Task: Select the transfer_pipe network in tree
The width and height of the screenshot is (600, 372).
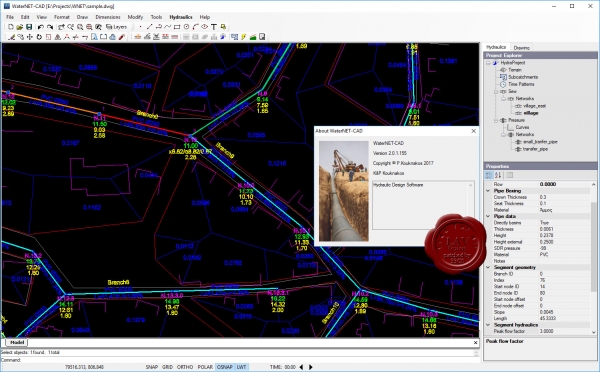Action: [x=535, y=149]
